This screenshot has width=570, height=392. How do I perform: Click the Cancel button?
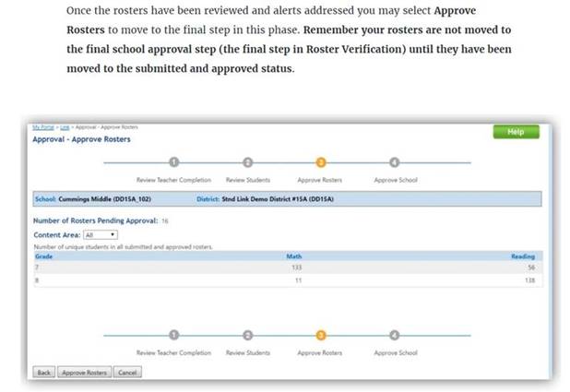click(x=127, y=373)
